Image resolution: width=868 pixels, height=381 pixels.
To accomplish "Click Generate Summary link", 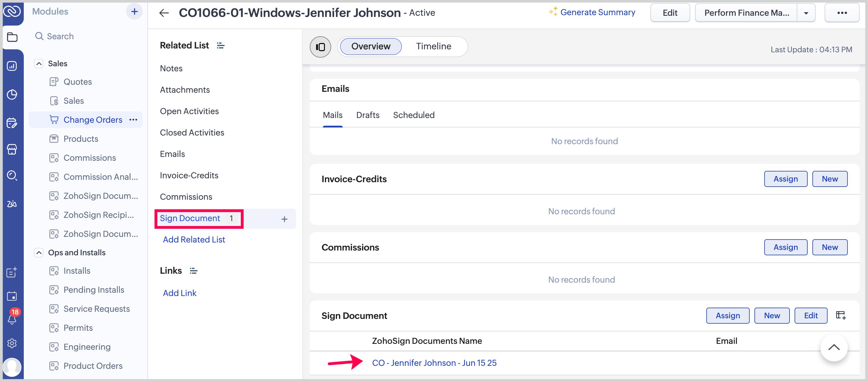I will [597, 12].
